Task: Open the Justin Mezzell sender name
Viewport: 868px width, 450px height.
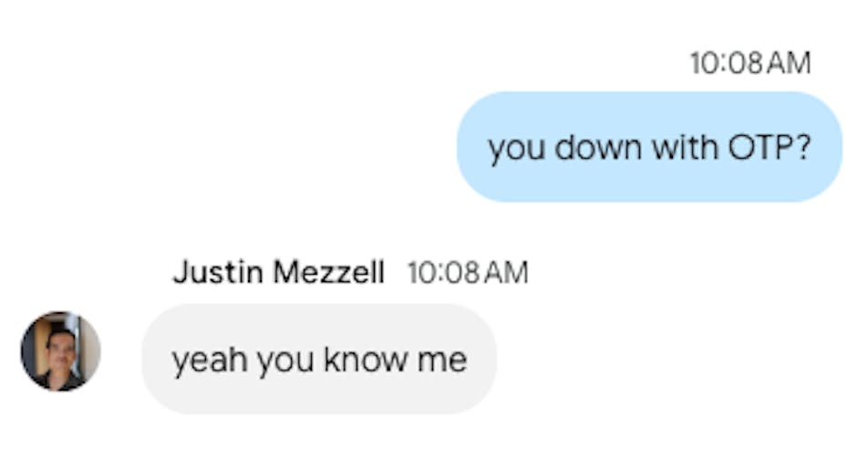Action: [278, 272]
